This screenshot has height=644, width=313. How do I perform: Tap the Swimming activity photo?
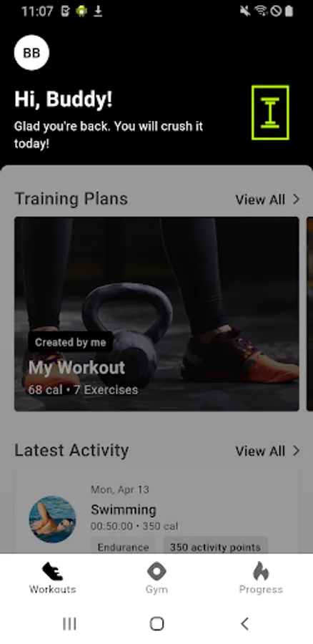click(x=52, y=519)
